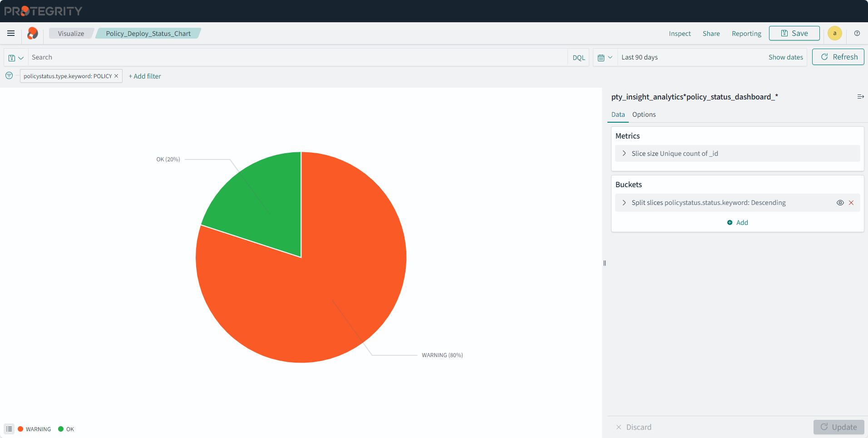868x438 pixels.
Task: Switch query language via DQL
Action: coord(578,58)
